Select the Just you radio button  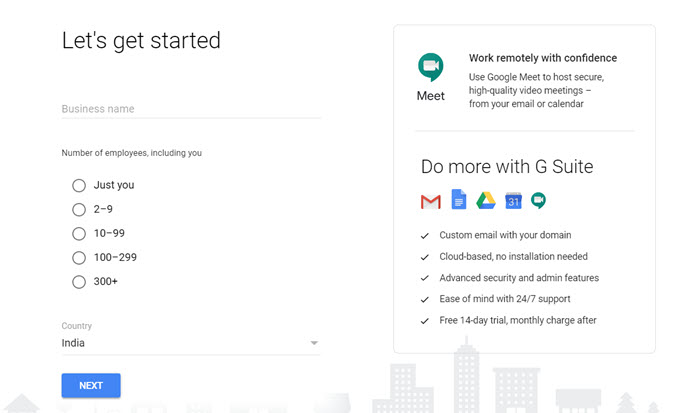79,186
